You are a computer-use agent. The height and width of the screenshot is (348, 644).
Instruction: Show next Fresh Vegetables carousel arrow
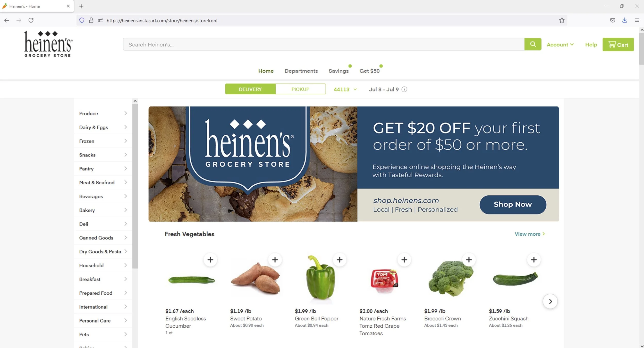[550, 301]
